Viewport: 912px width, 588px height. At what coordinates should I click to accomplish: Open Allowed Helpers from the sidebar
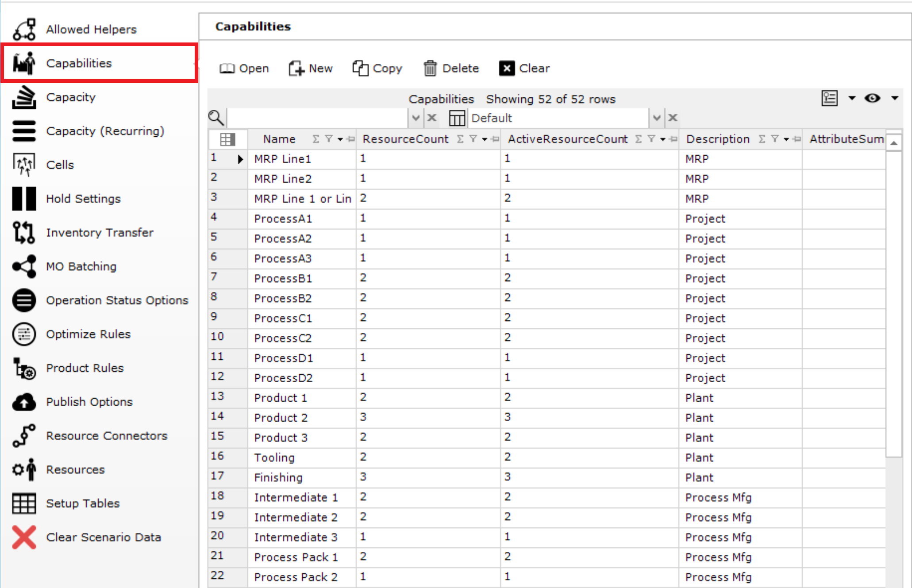[91, 29]
